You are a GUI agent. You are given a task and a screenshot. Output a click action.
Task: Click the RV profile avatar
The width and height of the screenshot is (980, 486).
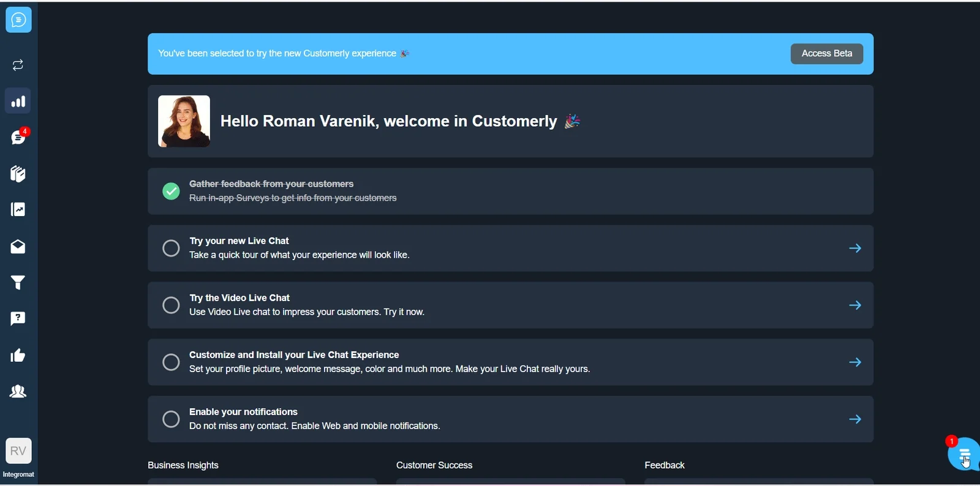point(18,451)
